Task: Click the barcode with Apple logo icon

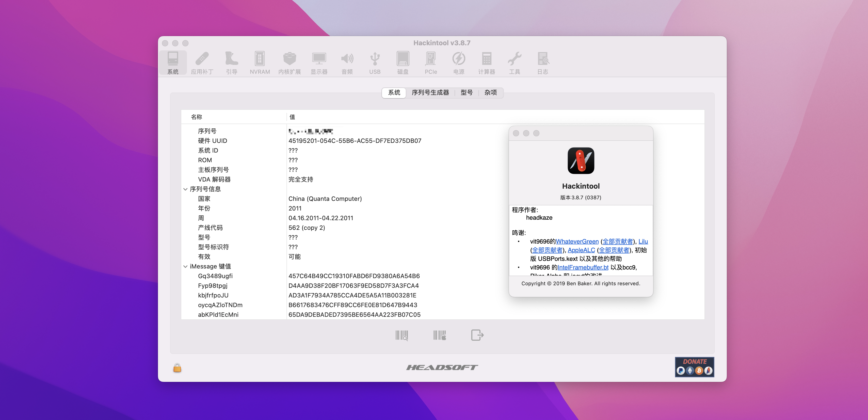Action: pos(440,335)
